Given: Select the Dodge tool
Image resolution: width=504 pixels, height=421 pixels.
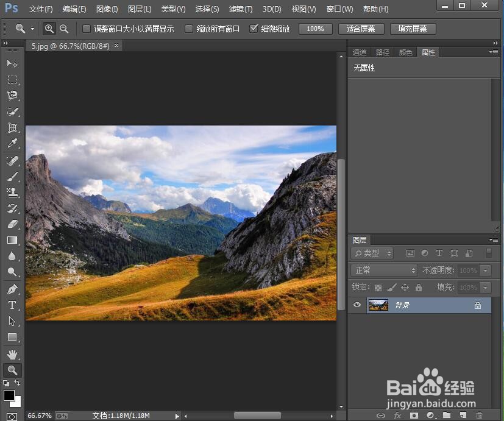Looking at the screenshot, I should pos(12,272).
